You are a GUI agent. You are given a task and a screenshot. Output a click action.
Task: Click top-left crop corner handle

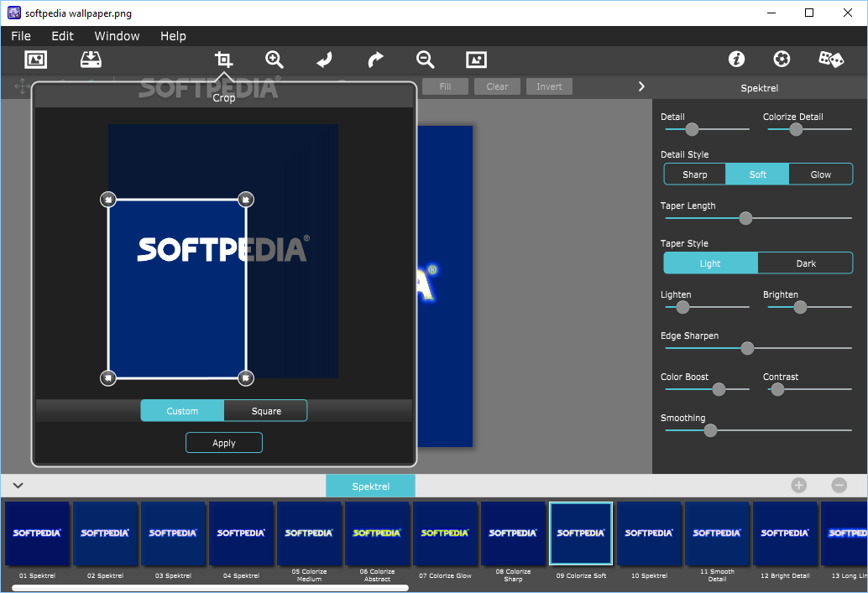[108, 199]
